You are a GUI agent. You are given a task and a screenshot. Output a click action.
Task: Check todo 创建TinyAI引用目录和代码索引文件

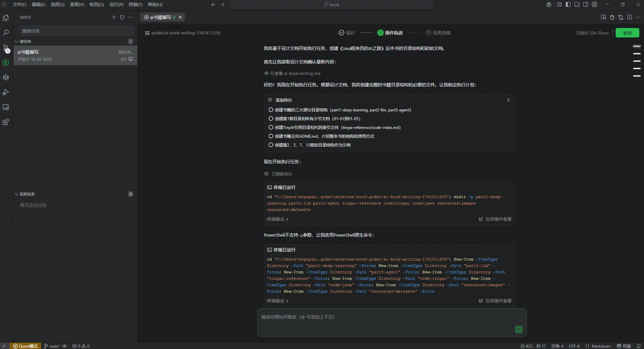tap(271, 127)
